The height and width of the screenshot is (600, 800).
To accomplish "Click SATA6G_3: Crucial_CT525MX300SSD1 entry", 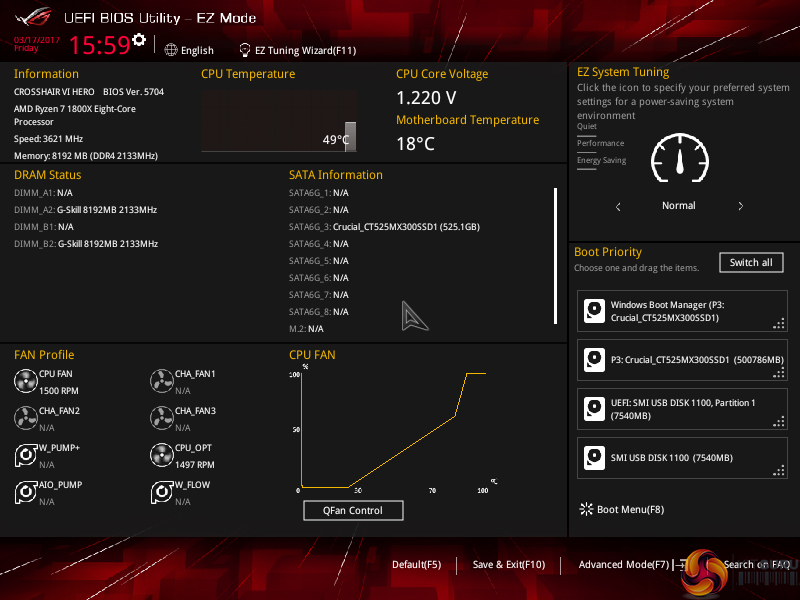I will [384, 227].
